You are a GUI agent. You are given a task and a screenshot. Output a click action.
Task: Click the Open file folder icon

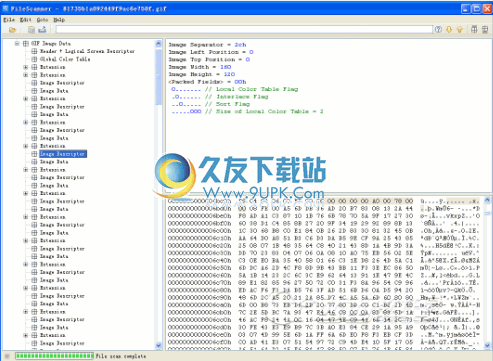(12, 30)
